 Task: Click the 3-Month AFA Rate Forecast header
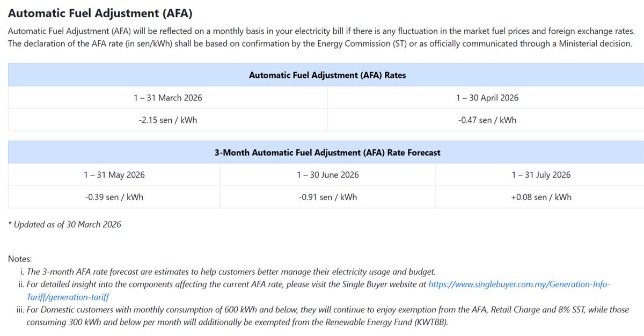tap(327, 152)
